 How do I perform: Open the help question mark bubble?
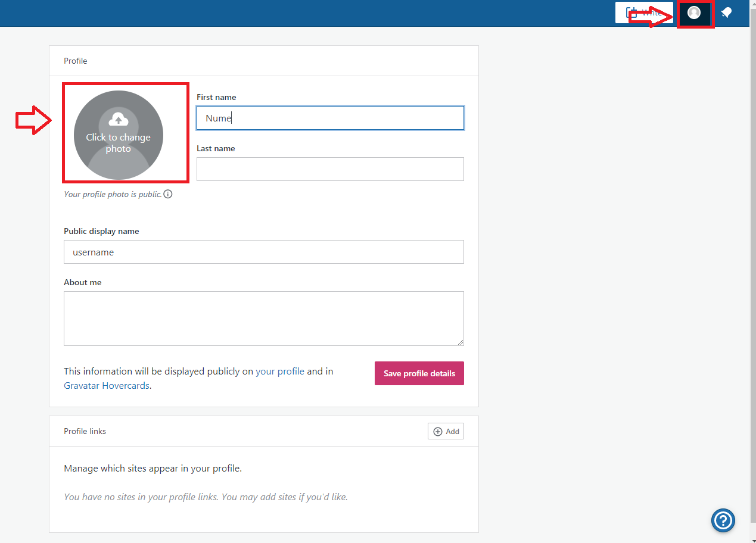[x=723, y=520]
